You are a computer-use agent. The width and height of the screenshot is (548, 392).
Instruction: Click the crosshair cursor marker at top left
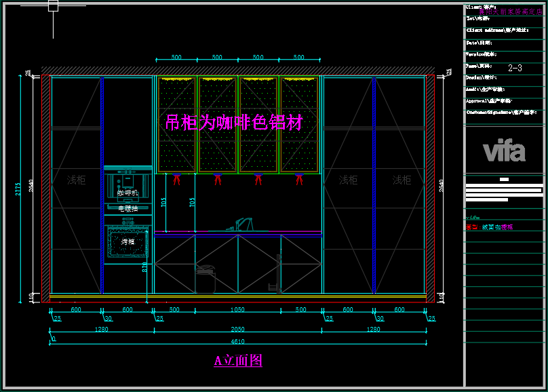tap(53, 7)
